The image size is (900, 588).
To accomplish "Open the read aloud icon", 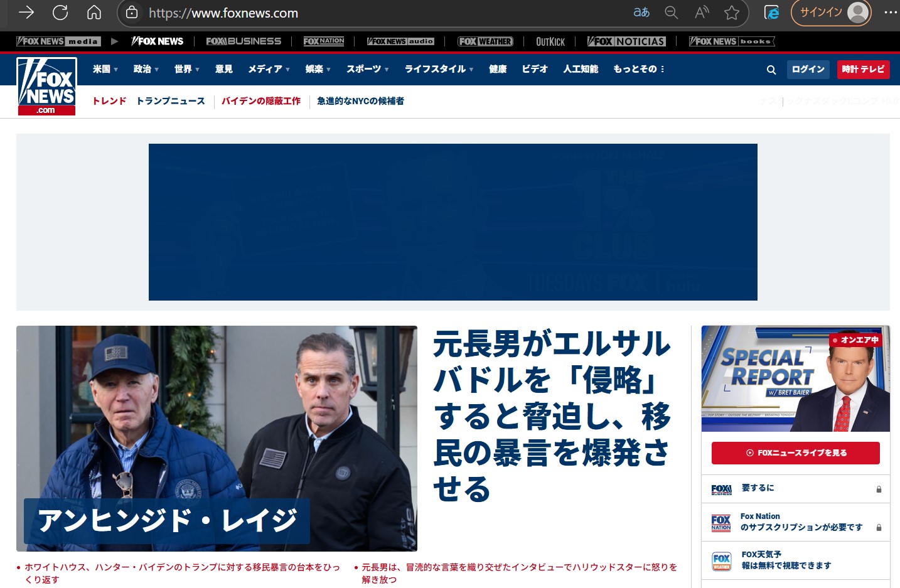I will point(702,13).
